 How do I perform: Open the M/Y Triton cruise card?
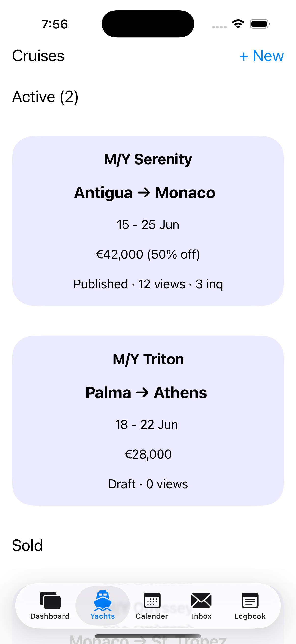tap(148, 421)
